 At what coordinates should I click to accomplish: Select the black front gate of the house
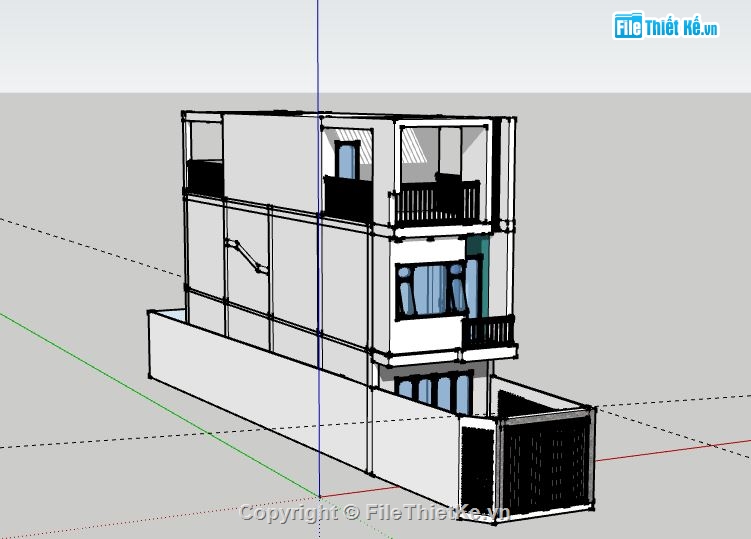[547, 464]
